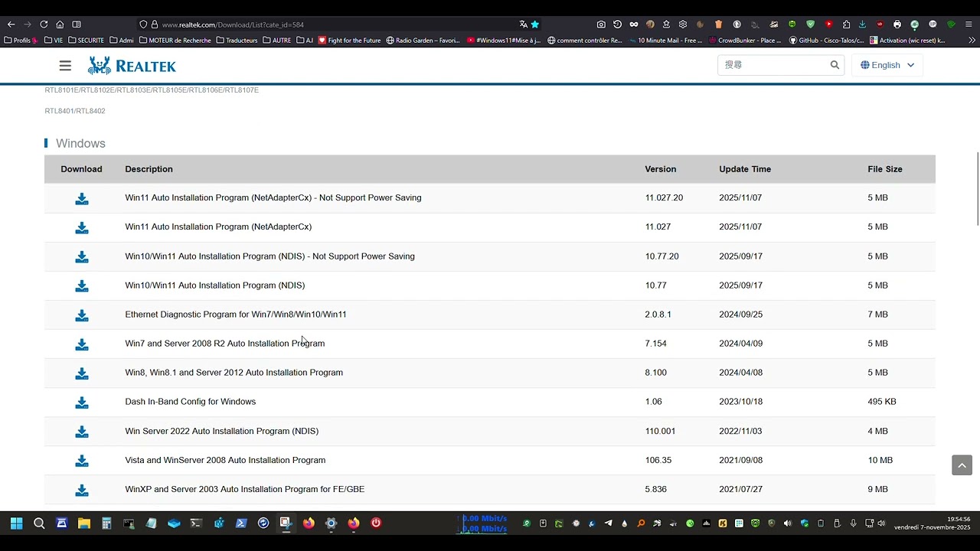
Task: Download the Ethernet Diagnostic Program
Action: point(82,315)
